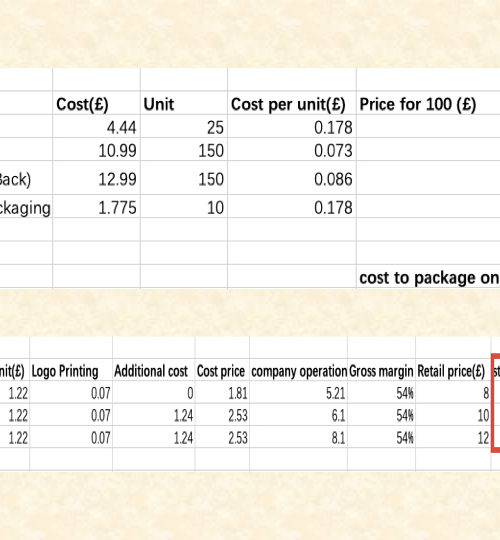Select the Price for 100 (£) header
This screenshot has height=540, width=500.
[428, 104]
